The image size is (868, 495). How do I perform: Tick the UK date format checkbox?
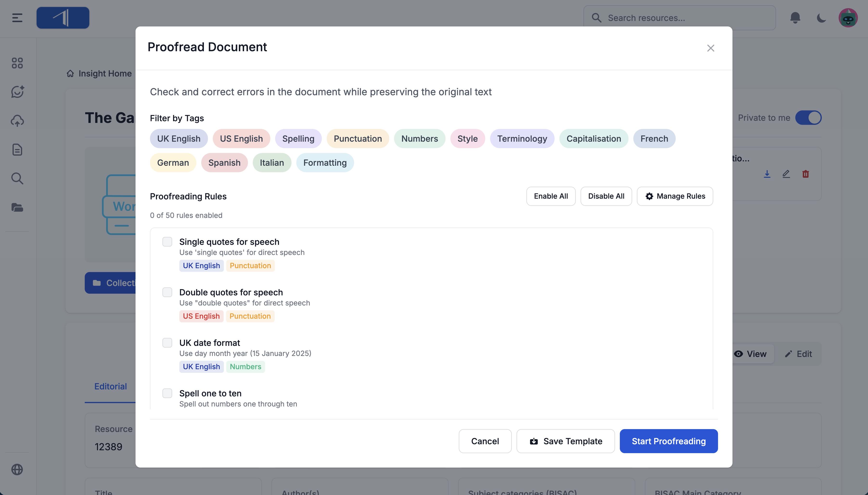coord(167,343)
